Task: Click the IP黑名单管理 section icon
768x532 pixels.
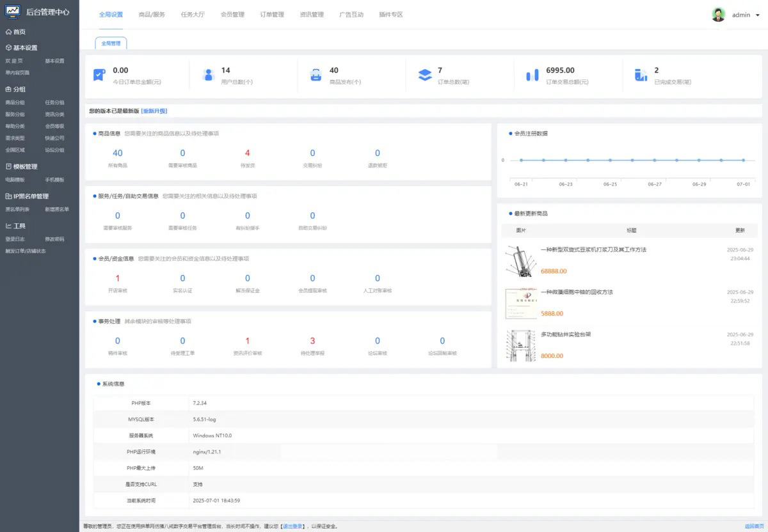Action: pos(8,196)
